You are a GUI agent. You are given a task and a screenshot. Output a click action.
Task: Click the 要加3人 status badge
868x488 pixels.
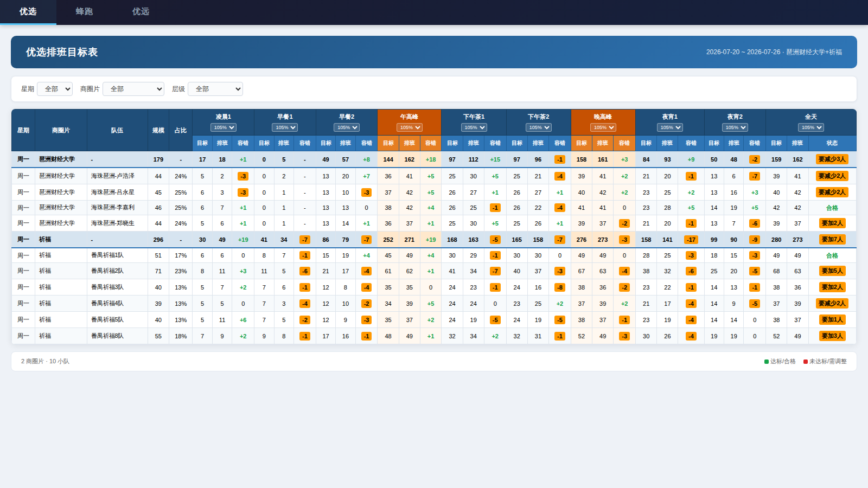tap(832, 336)
